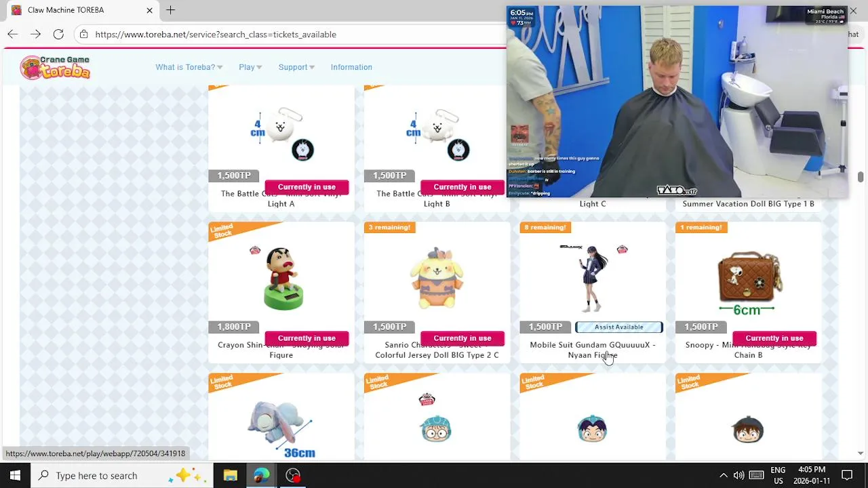868x488 pixels.
Task: Click the Light C product title
Action: pos(593,204)
